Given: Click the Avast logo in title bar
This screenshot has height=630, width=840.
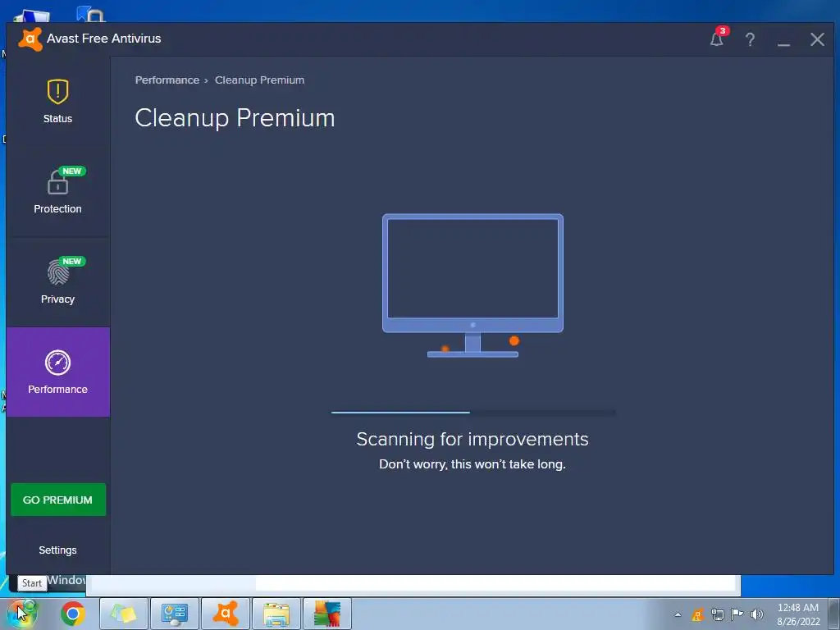Looking at the screenshot, I should [30, 39].
